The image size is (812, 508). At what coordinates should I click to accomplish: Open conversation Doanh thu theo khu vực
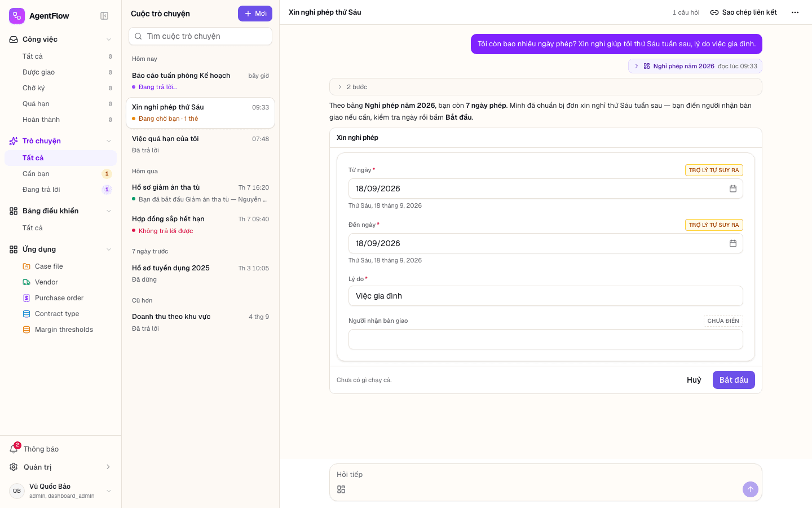[x=201, y=322]
